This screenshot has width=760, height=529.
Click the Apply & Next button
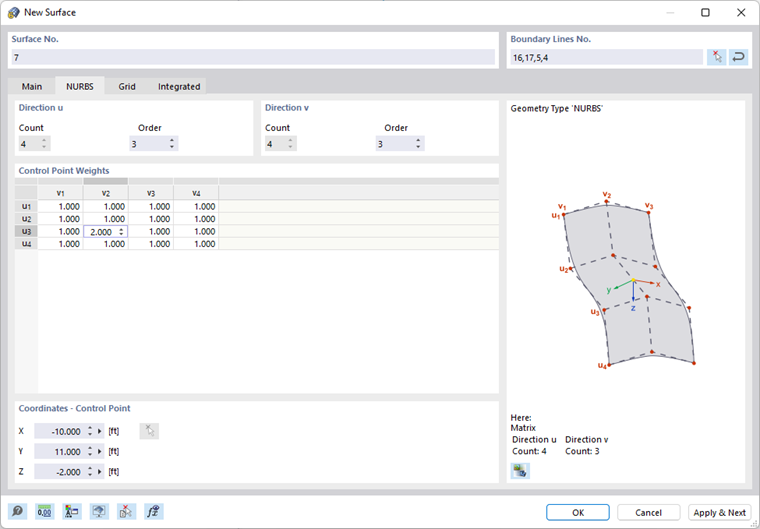click(719, 513)
